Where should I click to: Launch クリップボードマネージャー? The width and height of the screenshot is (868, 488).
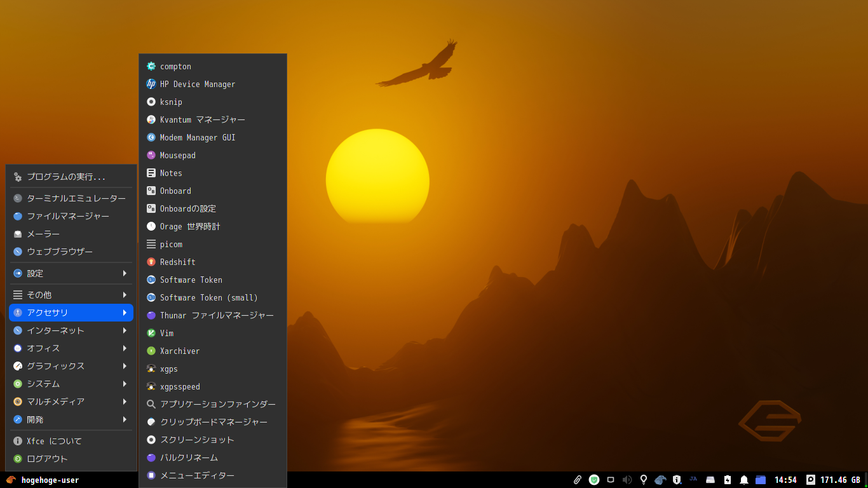[213, 422]
